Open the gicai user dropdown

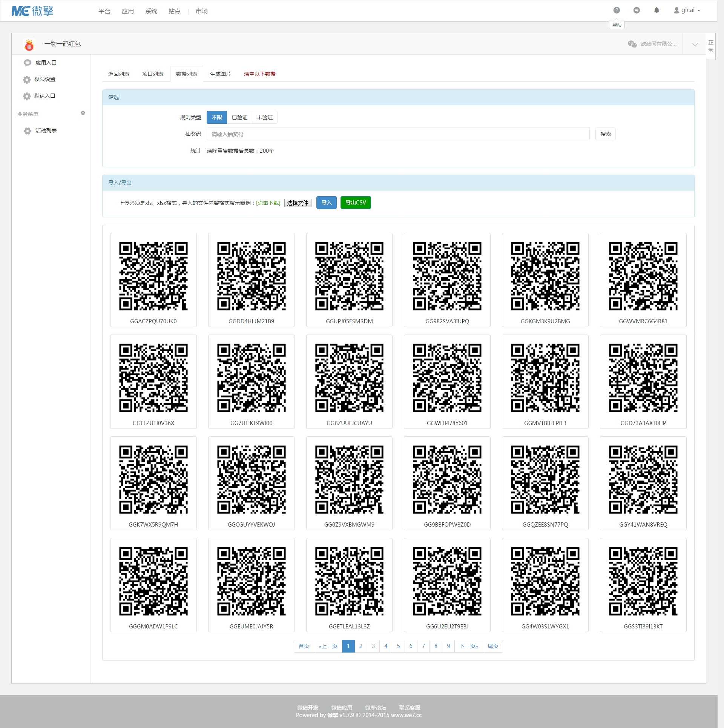click(x=687, y=11)
